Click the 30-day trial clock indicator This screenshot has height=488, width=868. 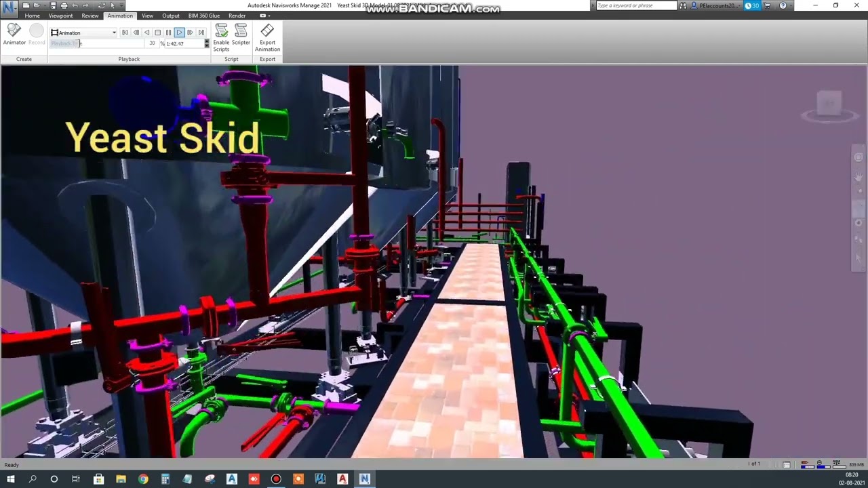pos(752,5)
